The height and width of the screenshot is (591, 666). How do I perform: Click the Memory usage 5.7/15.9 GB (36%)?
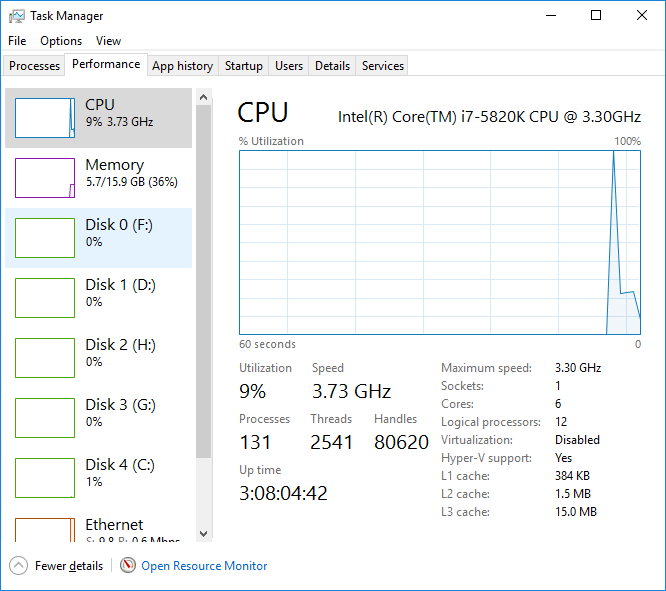click(132, 182)
